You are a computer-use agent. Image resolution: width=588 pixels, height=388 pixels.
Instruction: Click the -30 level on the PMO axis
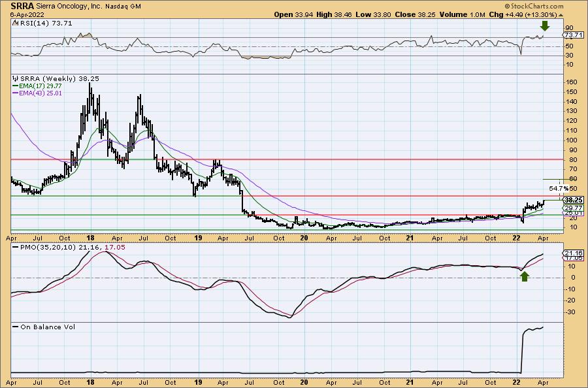pyautogui.click(x=570, y=312)
